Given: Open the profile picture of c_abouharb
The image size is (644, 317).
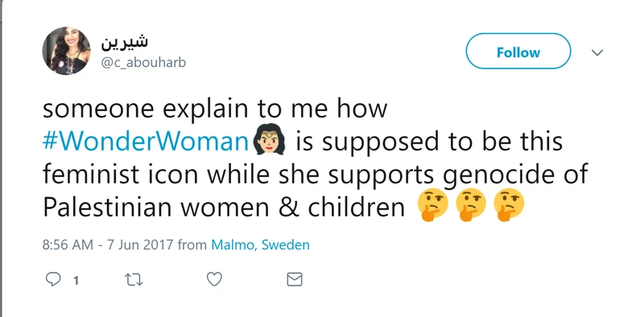Looking at the screenshot, I should [66, 51].
